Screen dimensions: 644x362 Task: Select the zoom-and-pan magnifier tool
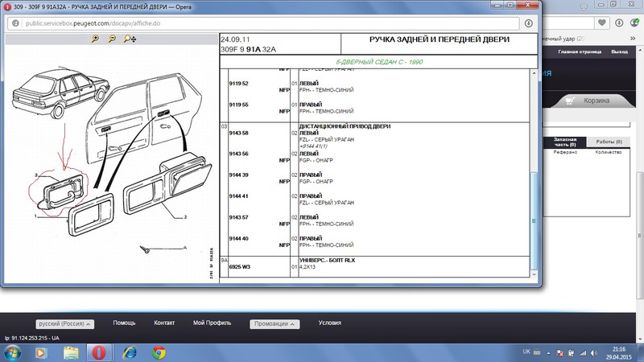tap(130, 39)
